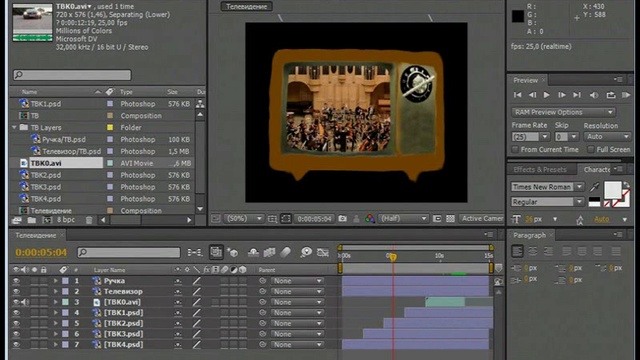Toggle visibility of [ТВК0.avi] layer

pyautogui.click(x=16, y=302)
